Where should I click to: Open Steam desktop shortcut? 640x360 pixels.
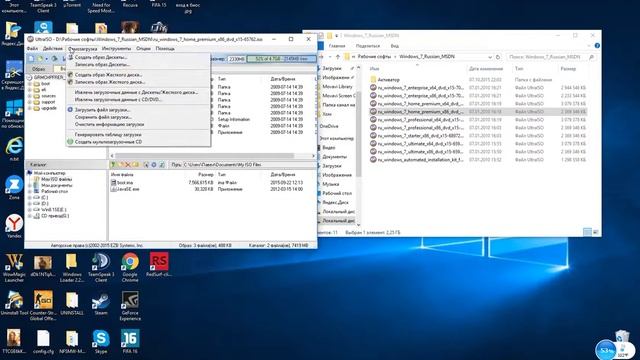pyautogui.click(x=100, y=304)
